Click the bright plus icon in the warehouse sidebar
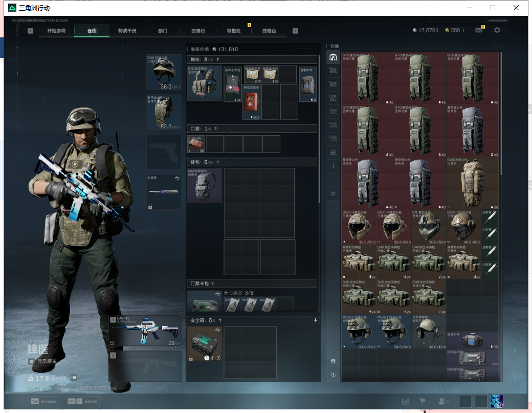Image resolution: width=532 pixels, height=413 pixels. pos(333,166)
